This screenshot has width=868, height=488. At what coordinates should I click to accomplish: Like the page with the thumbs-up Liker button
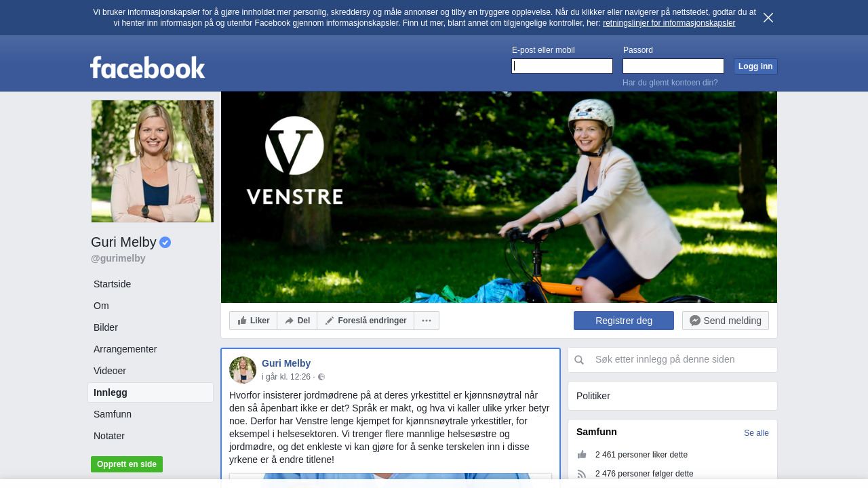click(x=254, y=321)
